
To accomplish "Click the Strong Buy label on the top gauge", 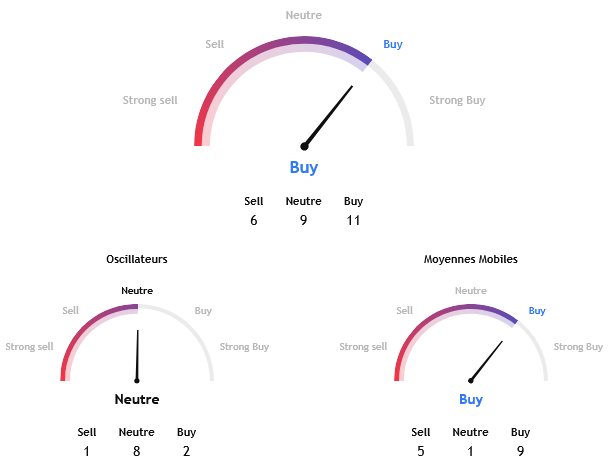I will 457,100.
